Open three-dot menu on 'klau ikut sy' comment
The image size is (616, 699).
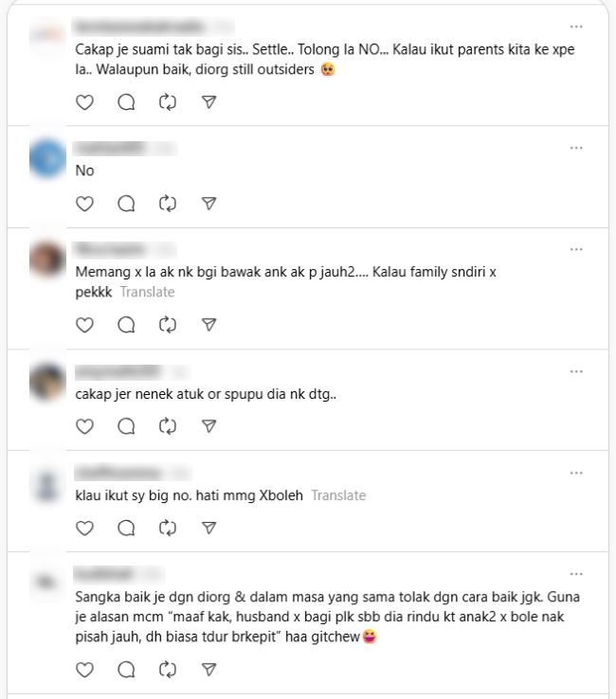click(x=576, y=473)
